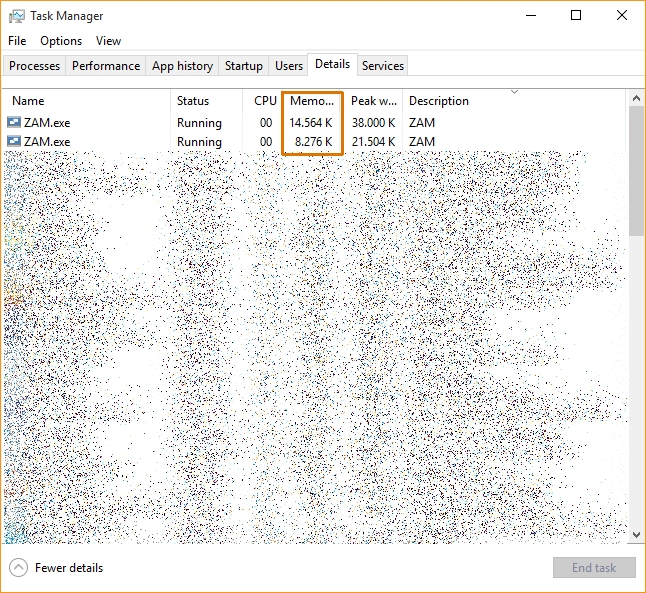Sort by the Memo... column header
The height and width of the screenshot is (593, 646).
click(x=312, y=101)
